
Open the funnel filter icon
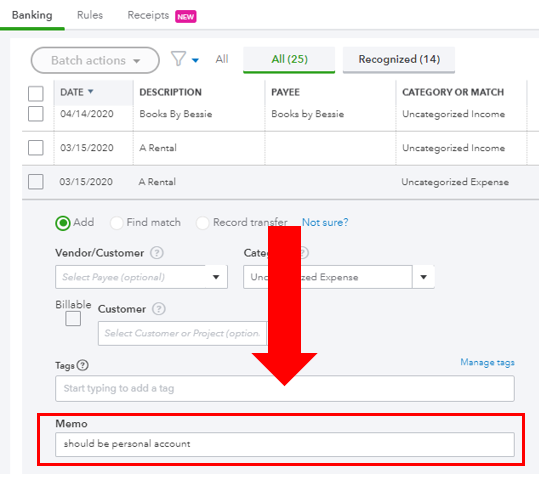pos(178,59)
